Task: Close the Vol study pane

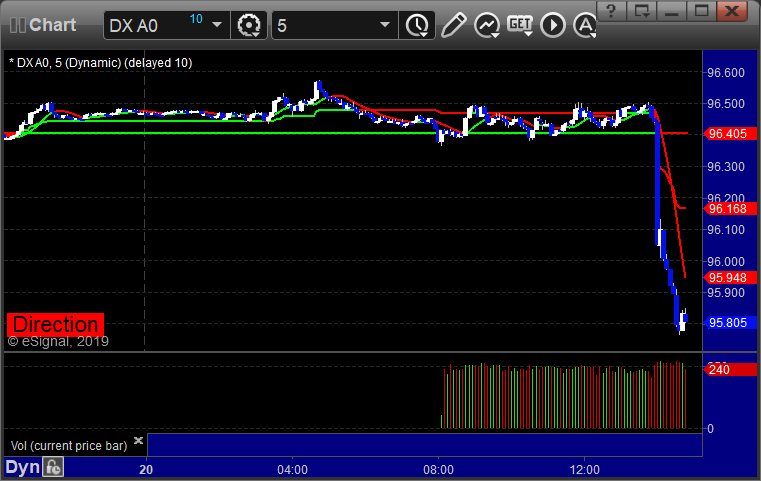Action: 138,440
